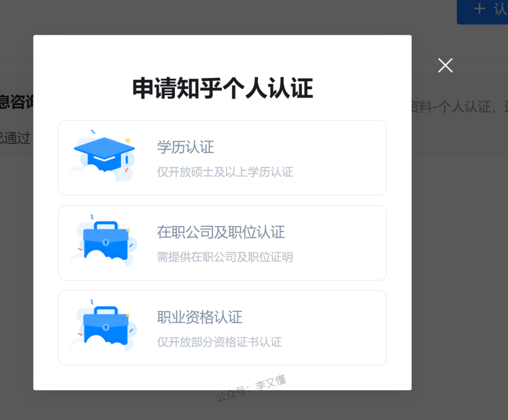The image size is (508, 420).
Task: Click the briefcase icon beside 在职公司及职位认证
Action: pos(104,241)
